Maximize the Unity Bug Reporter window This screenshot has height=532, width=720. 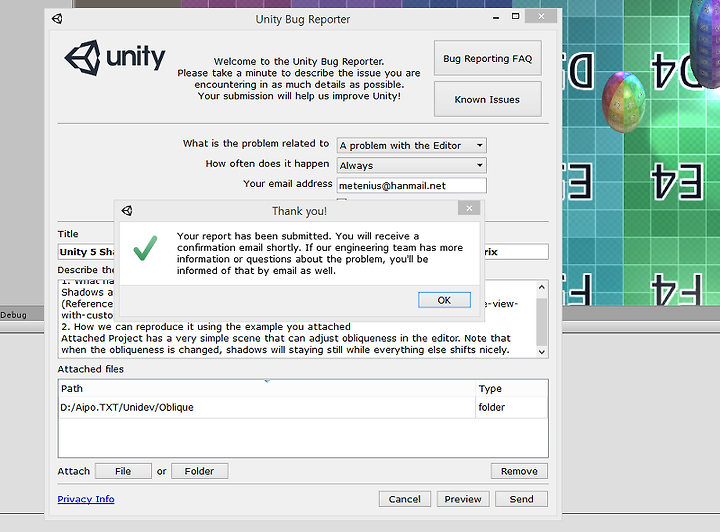pos(515,17)
